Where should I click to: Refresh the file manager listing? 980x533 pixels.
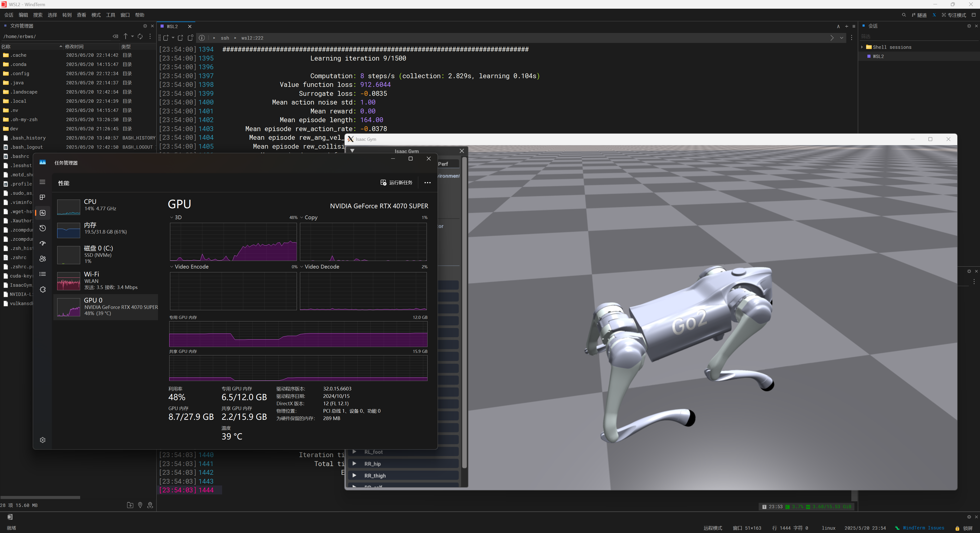click(140, 36)
